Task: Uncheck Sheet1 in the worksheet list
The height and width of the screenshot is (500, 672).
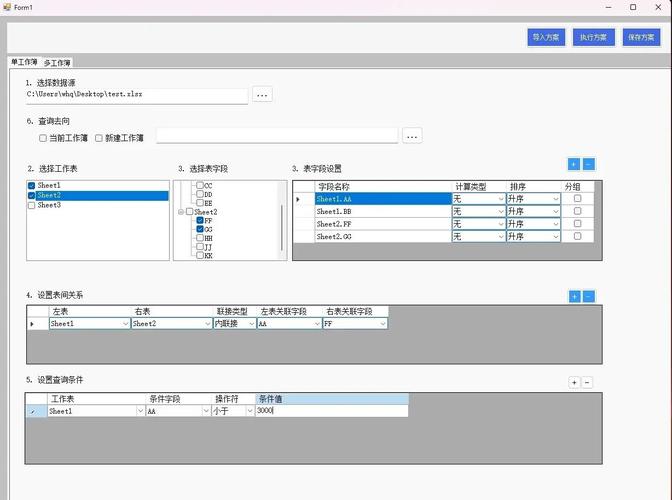Action: click(31, 186)
